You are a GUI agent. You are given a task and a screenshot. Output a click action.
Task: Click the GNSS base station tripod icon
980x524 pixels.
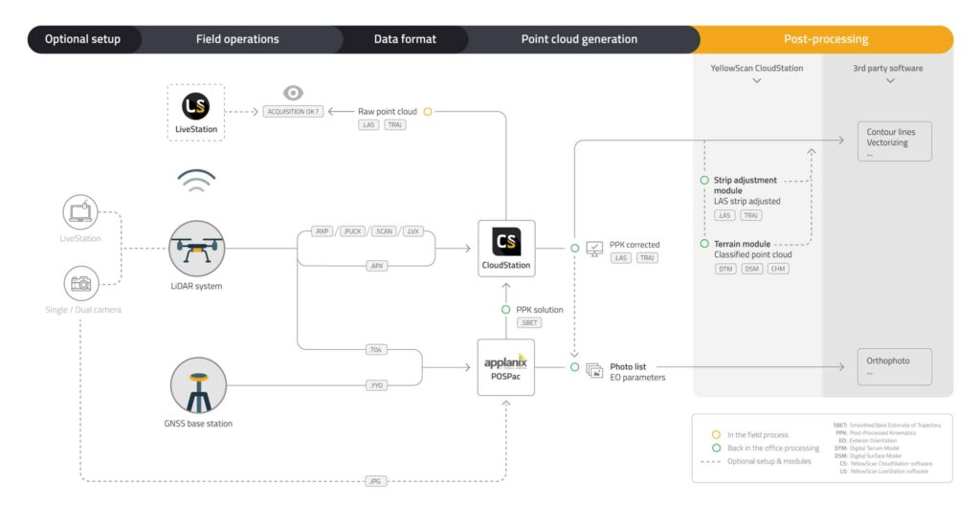pos(198,385)
